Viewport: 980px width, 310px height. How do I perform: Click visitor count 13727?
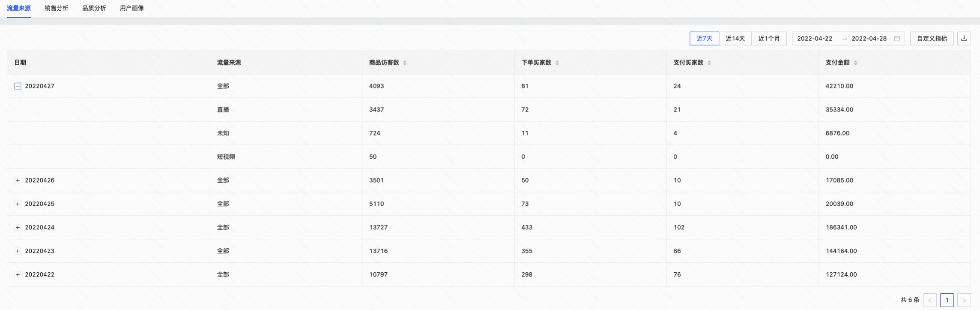click(378, 228)
